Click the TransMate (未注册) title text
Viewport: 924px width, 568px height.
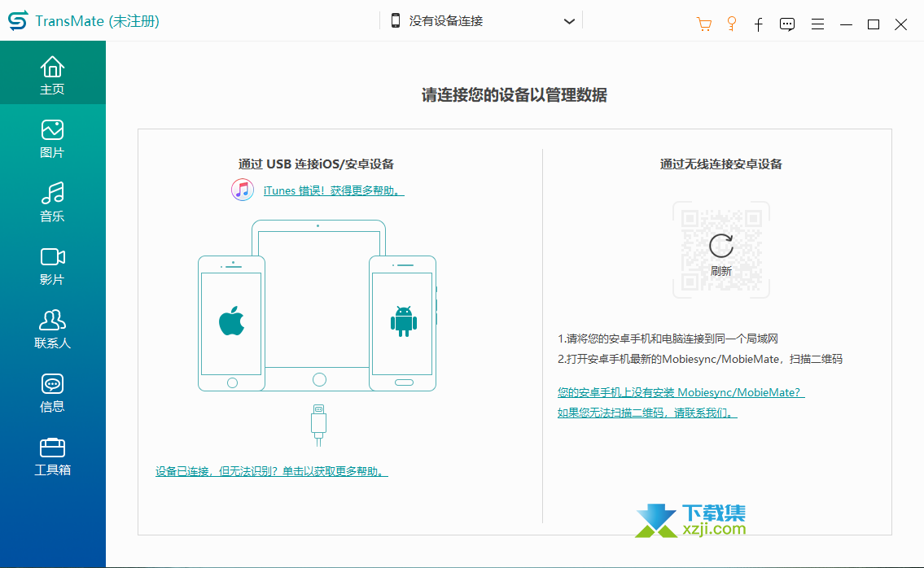coord(97,21)
